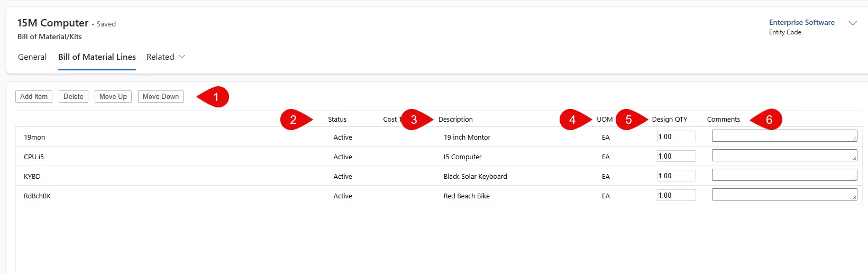Edit Design QTY field for CPU i5 row
The width and height of the screenshot is (868, 274).
pos(676,156)
